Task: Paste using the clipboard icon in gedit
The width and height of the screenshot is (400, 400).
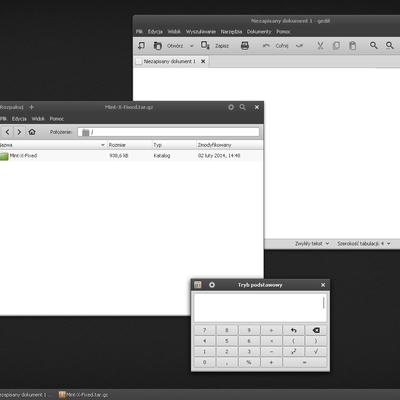Action: pos(353,46)
